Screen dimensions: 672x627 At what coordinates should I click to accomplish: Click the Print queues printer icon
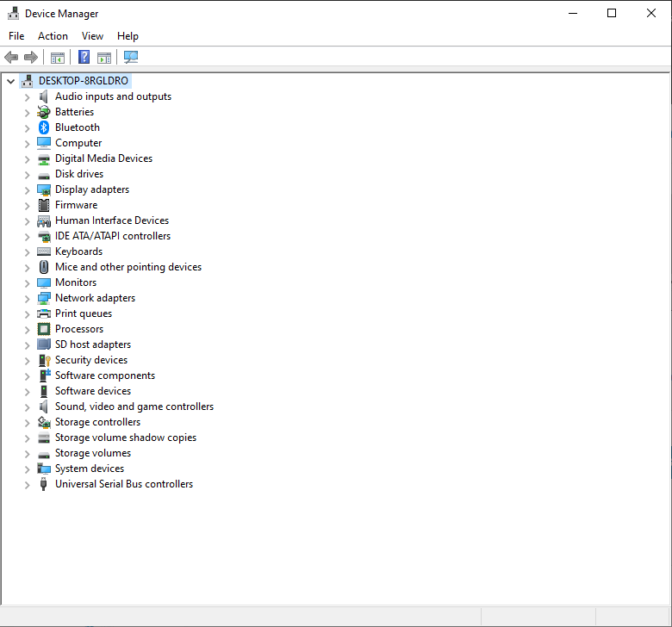(x=44, y=313)
